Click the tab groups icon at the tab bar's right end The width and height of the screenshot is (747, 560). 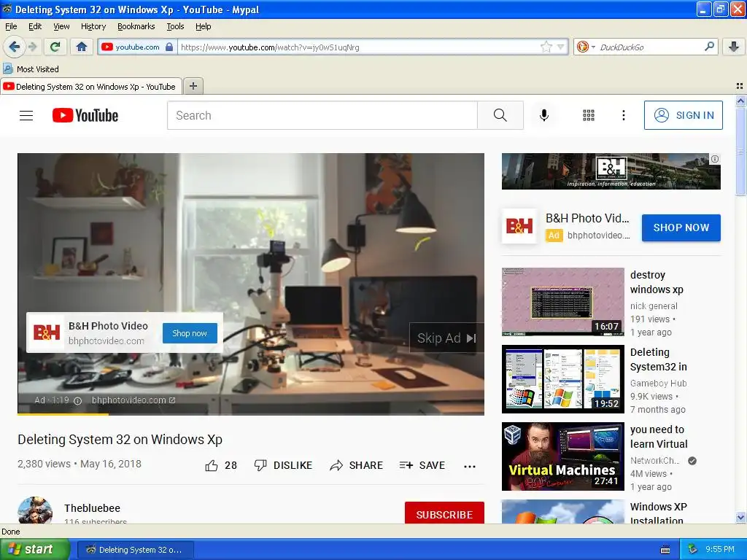click(x=740, y=86)
